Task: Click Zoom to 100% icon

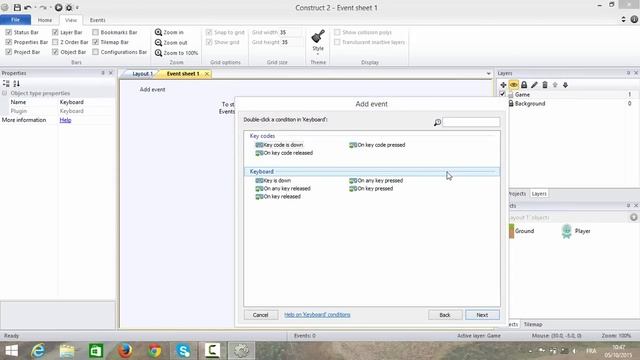Action: point(158,53)
